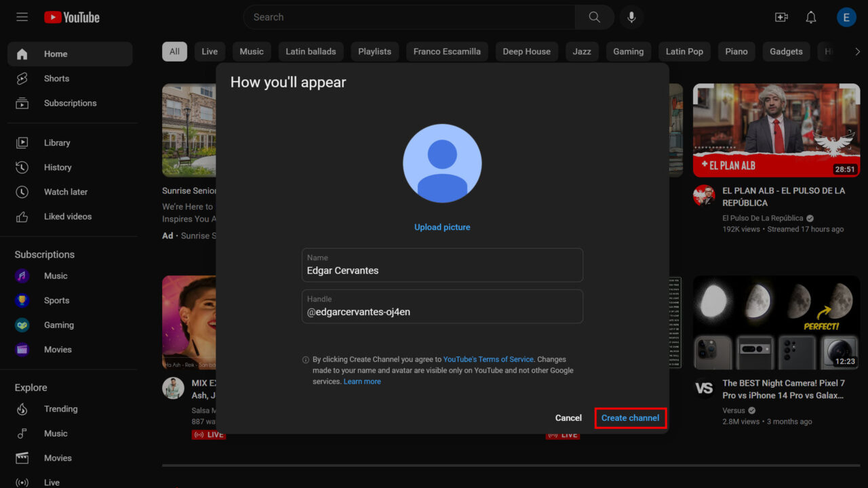The image size is (868, 488).
Task: Select the Deep House chip
Action: pos(526,52)
